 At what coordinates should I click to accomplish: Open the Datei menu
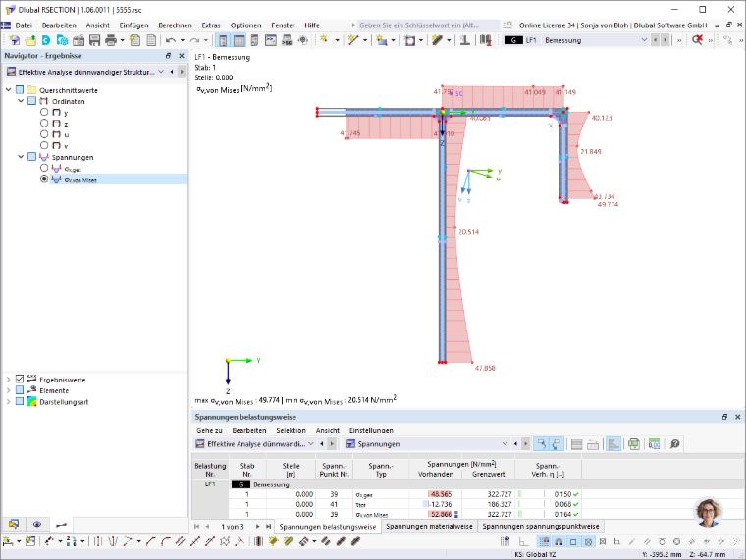pyautogui.click(x=24, y=25)
